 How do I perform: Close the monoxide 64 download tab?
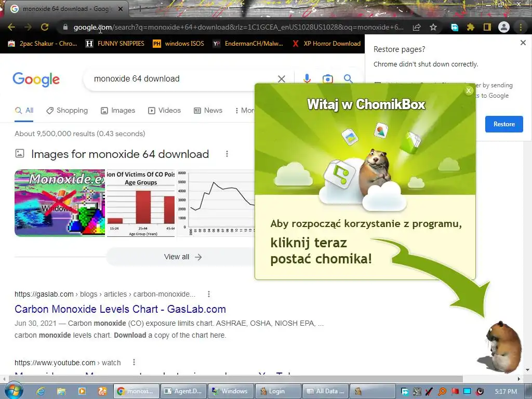click(x=121, y=9)
